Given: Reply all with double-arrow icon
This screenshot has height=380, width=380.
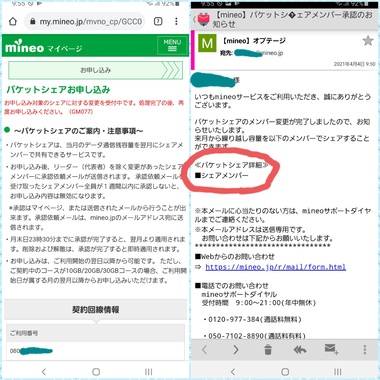Looking at the screenshot, I should pos(300,350).
